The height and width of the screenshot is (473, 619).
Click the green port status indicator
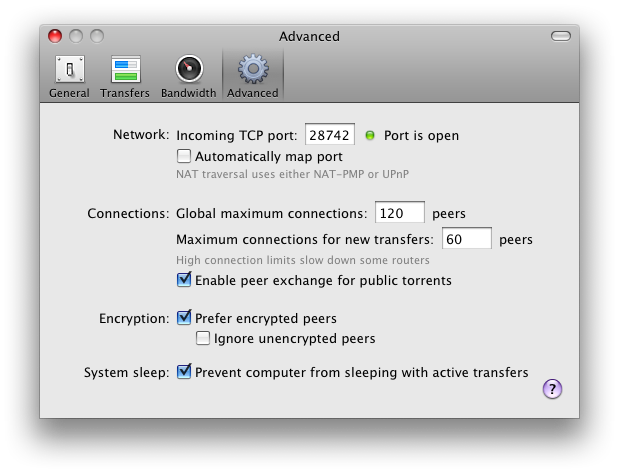370,135
